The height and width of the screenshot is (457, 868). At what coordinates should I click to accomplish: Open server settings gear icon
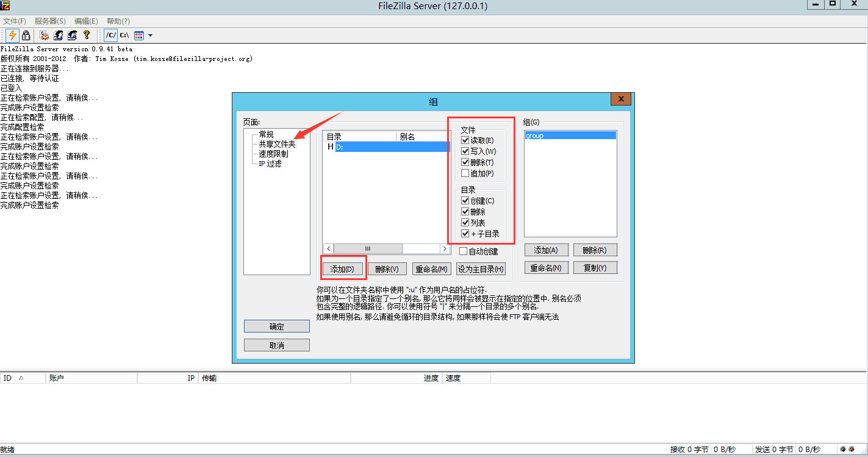pos(45,35)
